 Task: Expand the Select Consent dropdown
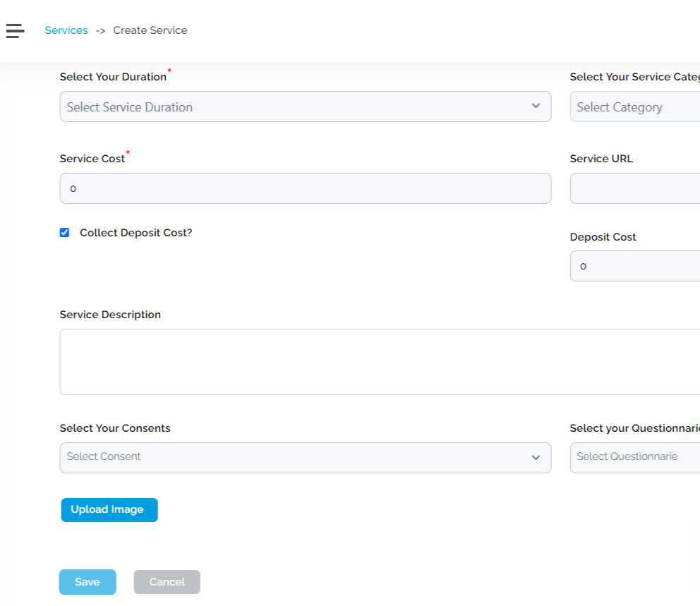(296, 457)
